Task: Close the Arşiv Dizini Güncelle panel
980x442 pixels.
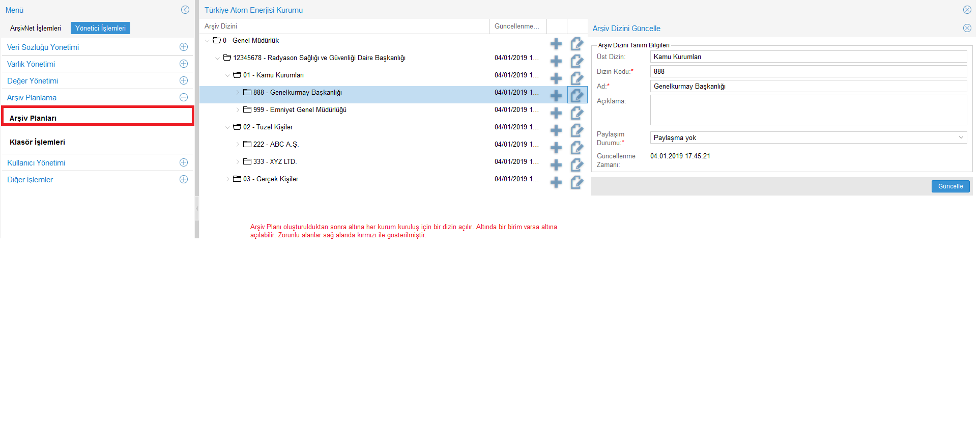Action: 967,28
